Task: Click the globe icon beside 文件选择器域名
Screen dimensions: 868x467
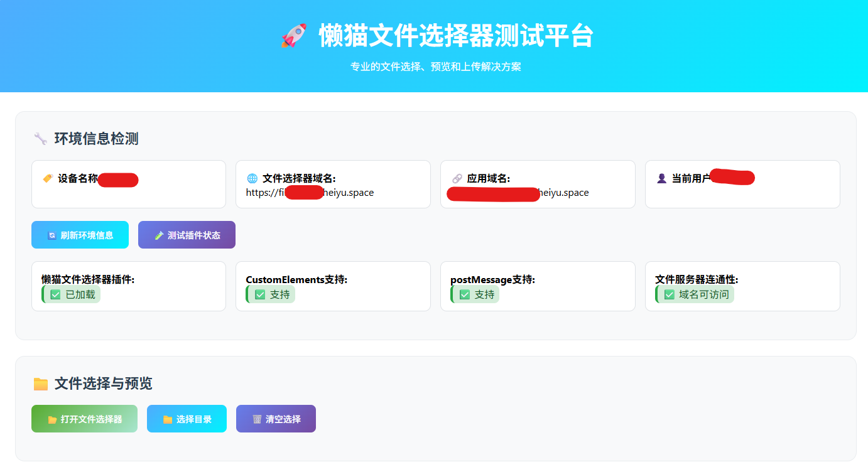Action: 252,178
